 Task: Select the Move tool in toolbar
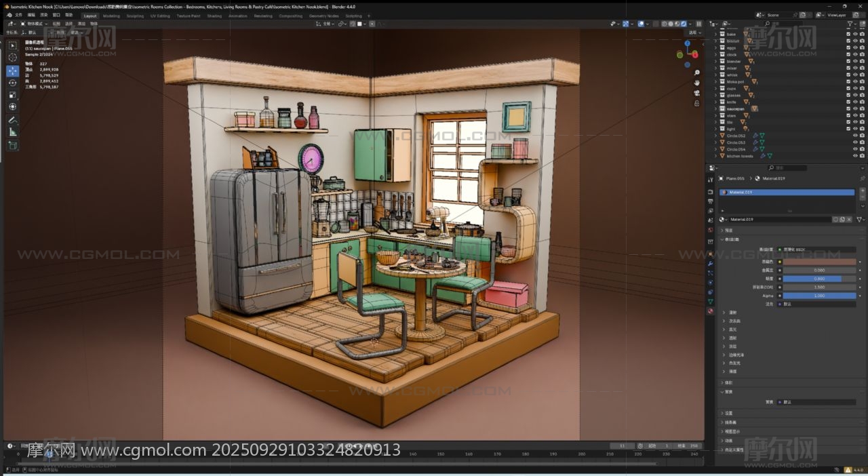point(12,71)
